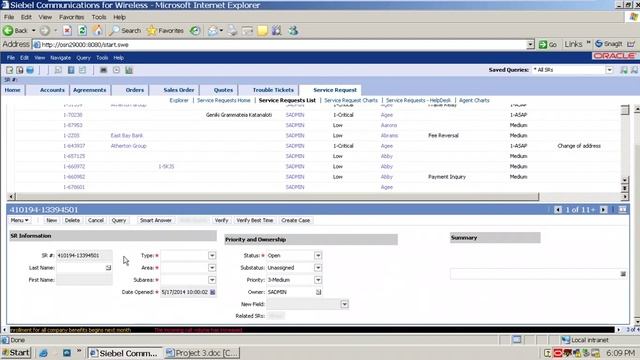
Task: Open the Date Opened calendar icon
Action: tap(213, 292)
